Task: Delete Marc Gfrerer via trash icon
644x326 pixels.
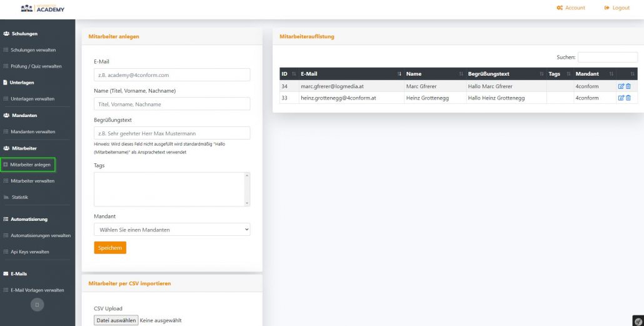Action: pyautogui.click(x=628, y=86)
